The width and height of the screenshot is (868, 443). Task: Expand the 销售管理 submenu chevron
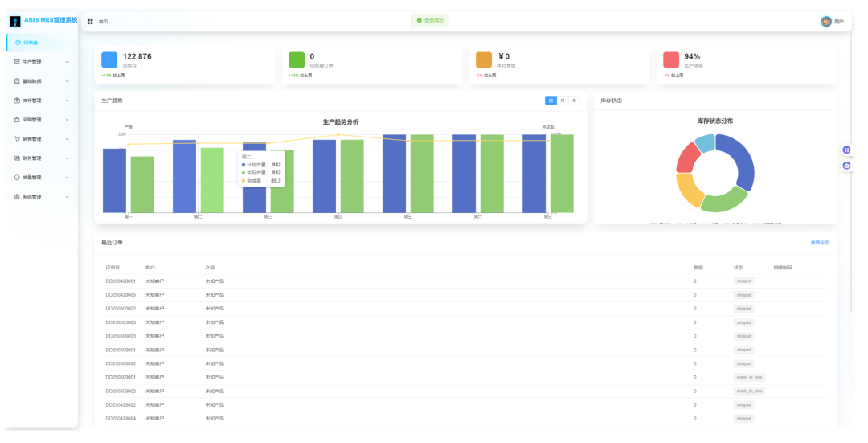[68, 139]
